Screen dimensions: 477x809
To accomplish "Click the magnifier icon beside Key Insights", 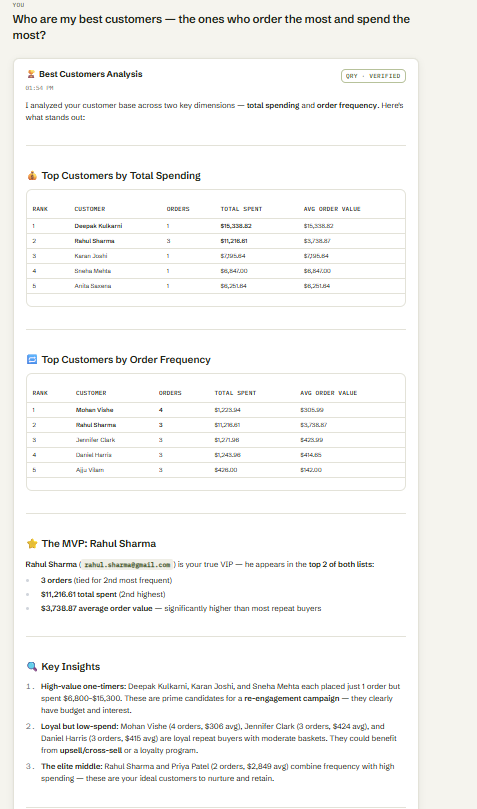I will coord(32,667).
